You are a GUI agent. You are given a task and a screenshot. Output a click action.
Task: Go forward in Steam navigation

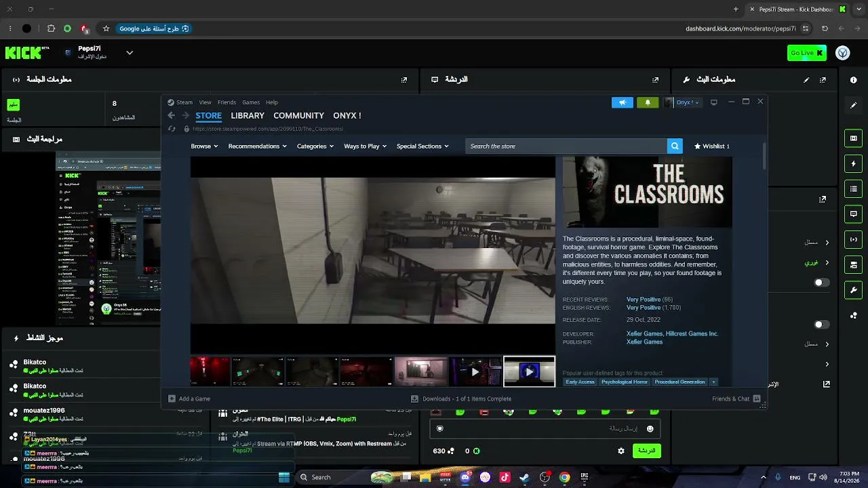pos(185,115)
